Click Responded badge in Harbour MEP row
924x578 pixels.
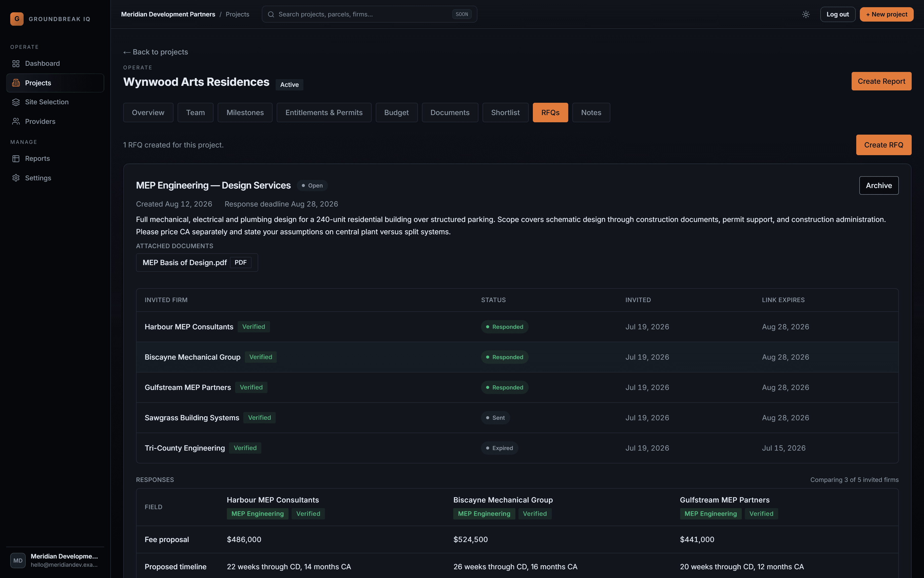(x=504, y=327)
